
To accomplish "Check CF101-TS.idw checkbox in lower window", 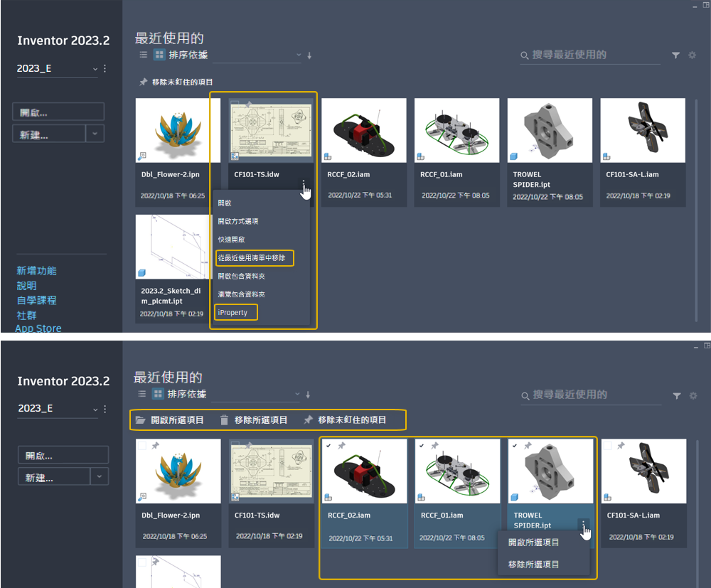I will 235,445.
